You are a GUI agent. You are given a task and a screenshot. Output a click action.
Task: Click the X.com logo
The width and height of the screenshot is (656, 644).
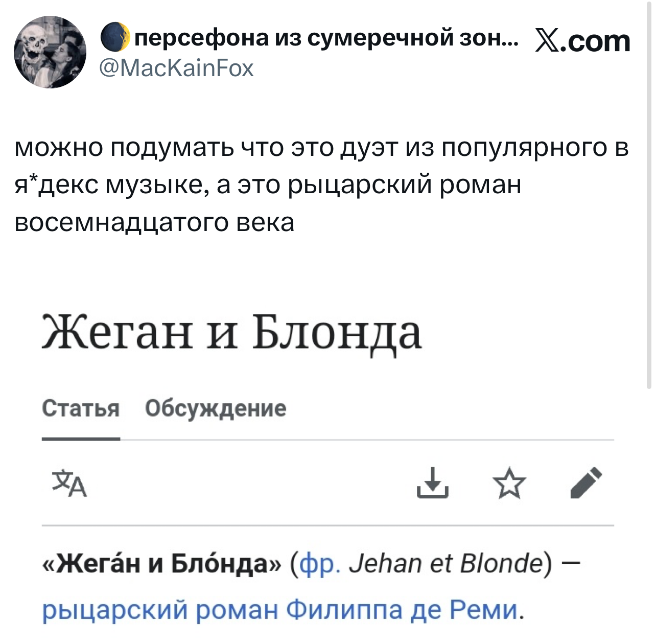582,41
